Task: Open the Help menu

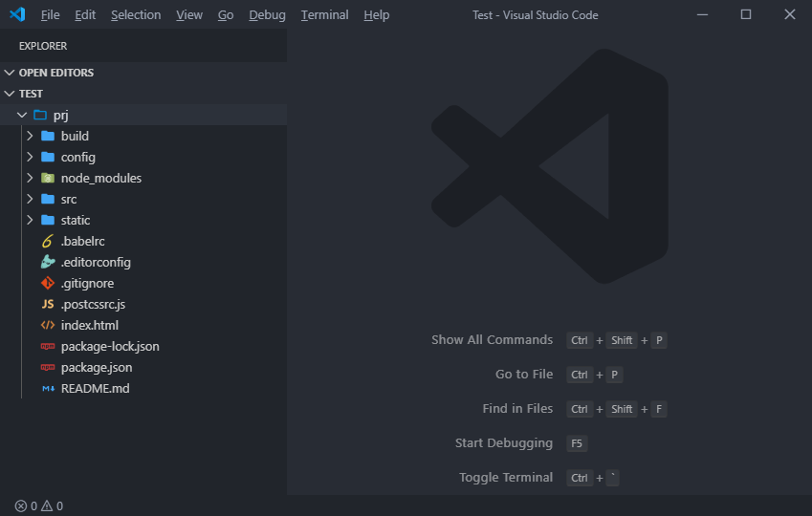Action: pos(377,15)
